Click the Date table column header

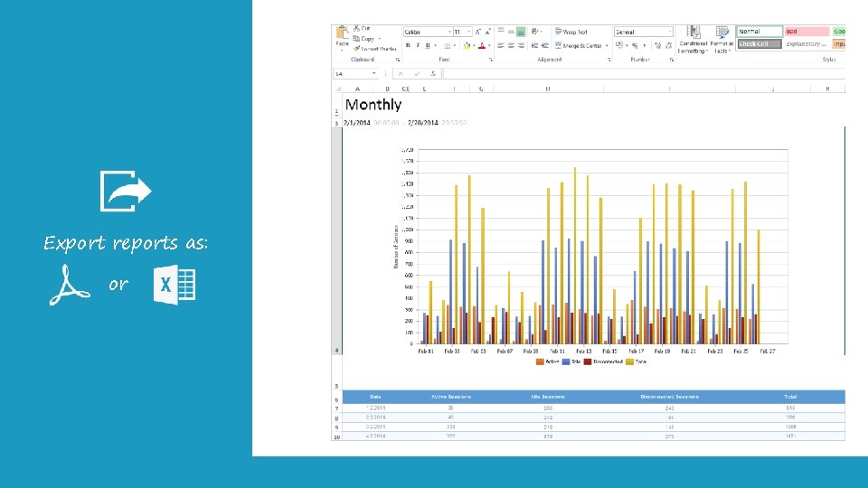coord(375,397)
